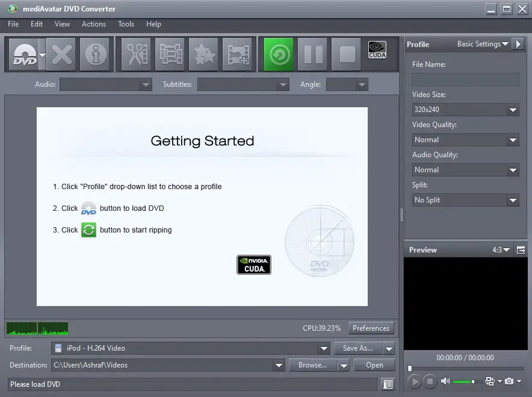The height and width of the screenshot is (397, 532).
Task: Click the Profile panel expand arrow button
Action: (x=518, y=44)
